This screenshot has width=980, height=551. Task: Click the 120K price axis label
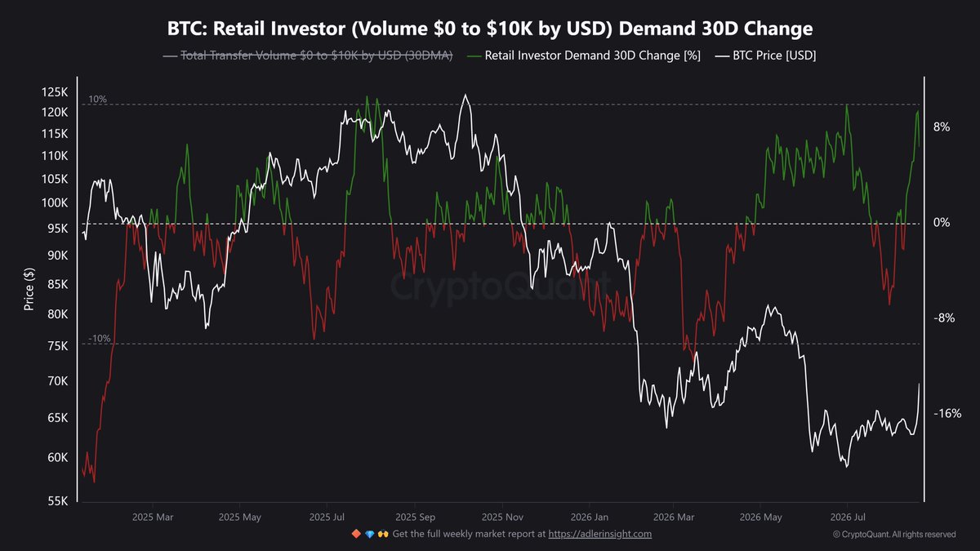pos(55,112)
